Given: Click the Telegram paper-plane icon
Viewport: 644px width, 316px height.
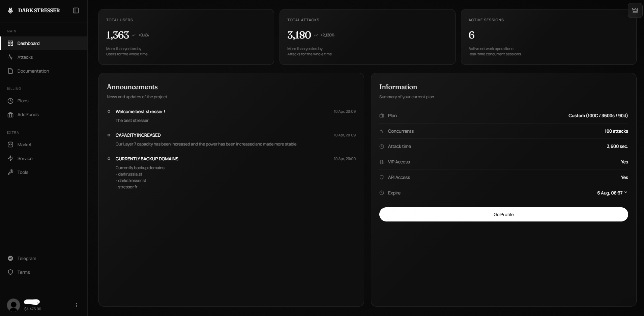Looking at the screenshot, I should 10,258.
